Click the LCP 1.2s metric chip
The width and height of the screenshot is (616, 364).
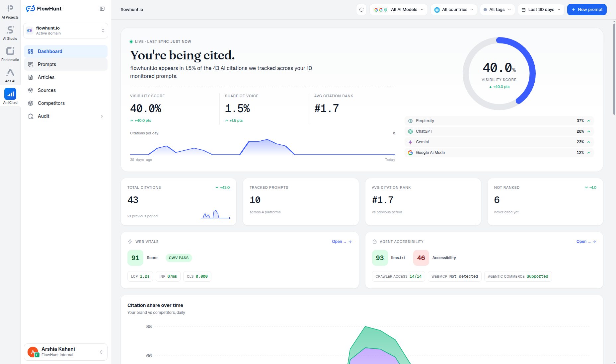coord(140,276)
